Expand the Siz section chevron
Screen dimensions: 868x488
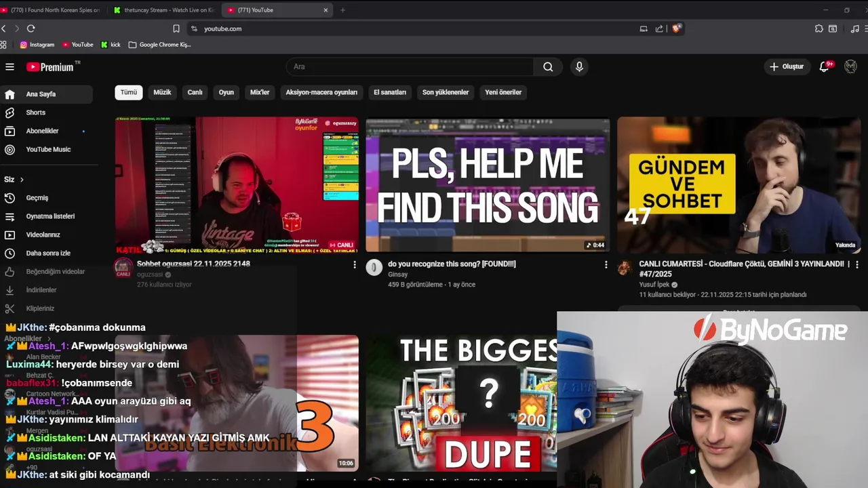coord(22,180)
